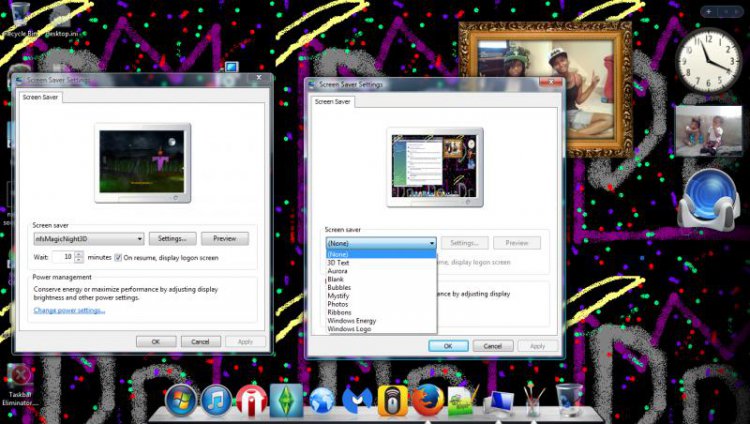Viewport: 750px width, 424px height.
Task: Click OK in right Screen Saver window
Action: [448, 346]
